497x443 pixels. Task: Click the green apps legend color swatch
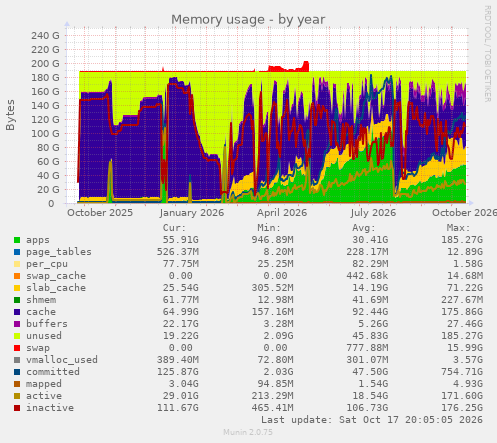click(17, 240)
